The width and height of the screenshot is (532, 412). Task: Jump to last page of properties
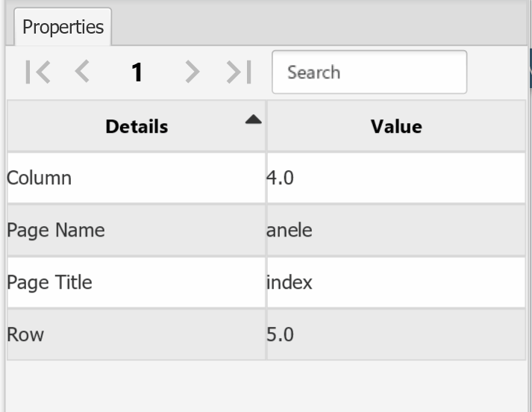pyautogui.click(x=240, y=72)
